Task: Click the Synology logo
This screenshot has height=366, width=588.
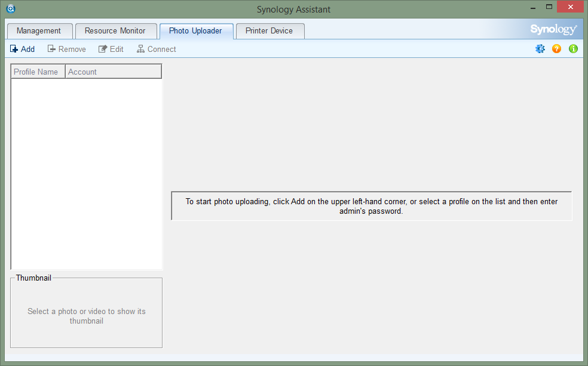Action: (x=553, y=30)
